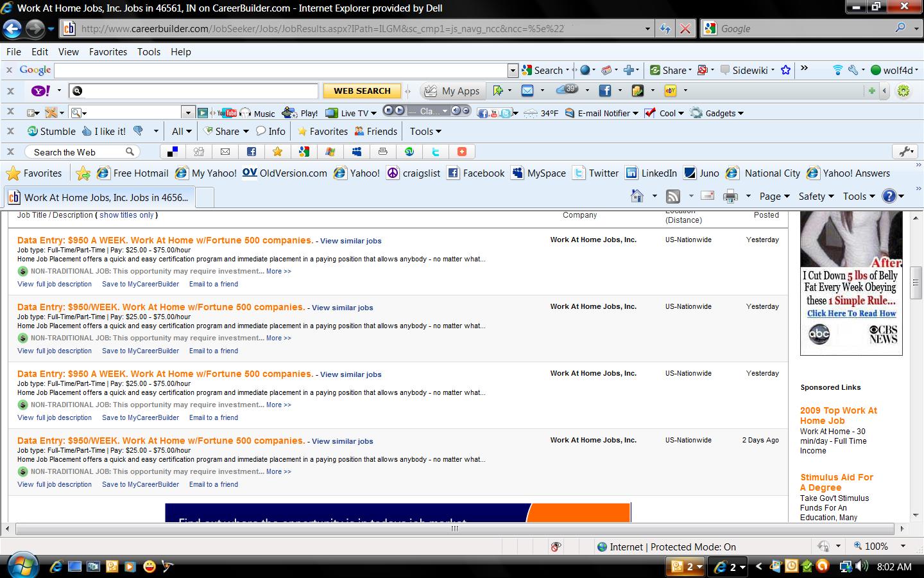The height and width of the screenshot is (578, 924).
Task: Click in the Yahoo toolbar search field
Action: [x=193, y=91]
